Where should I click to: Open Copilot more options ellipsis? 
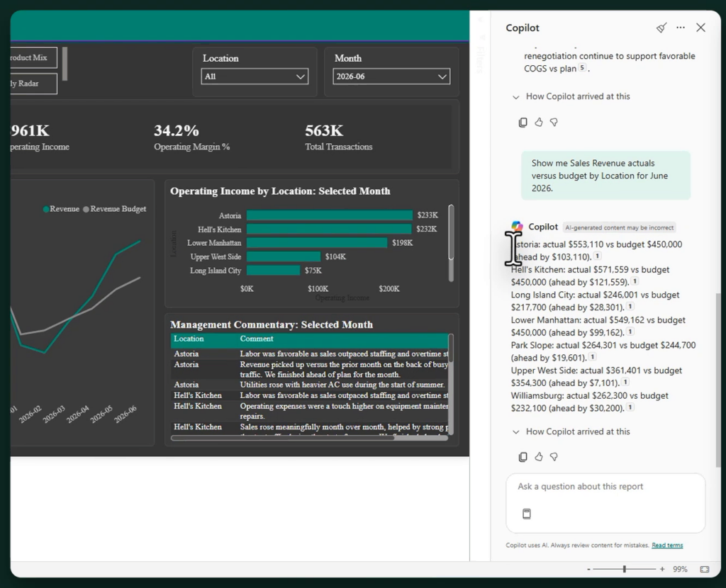[681, 28]
